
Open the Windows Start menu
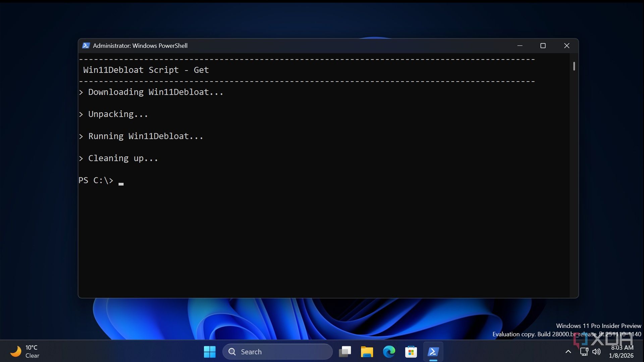point(210,352)
